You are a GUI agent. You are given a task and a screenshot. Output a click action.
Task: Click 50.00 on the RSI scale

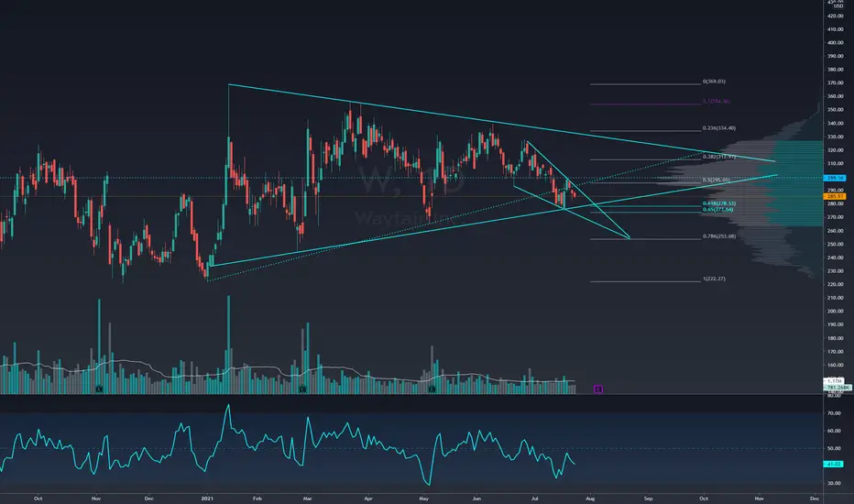pyautogui.click(x=834, y=448)
